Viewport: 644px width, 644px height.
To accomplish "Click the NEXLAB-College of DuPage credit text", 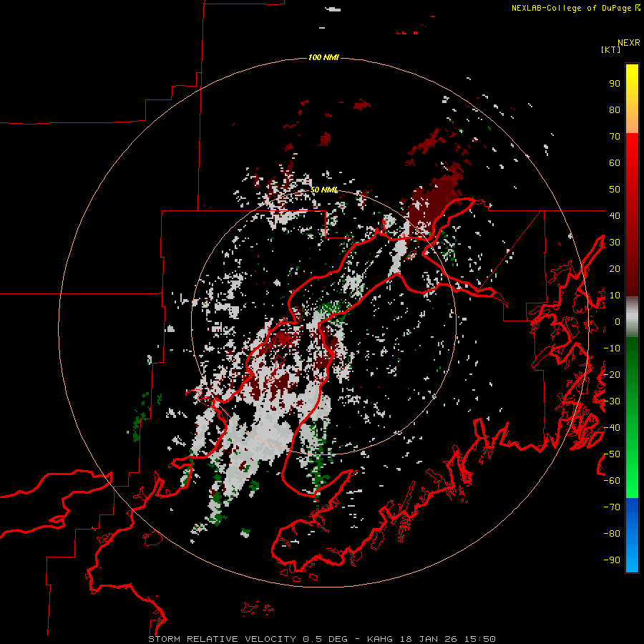I will pyautogui.click(x=575, y=8).
